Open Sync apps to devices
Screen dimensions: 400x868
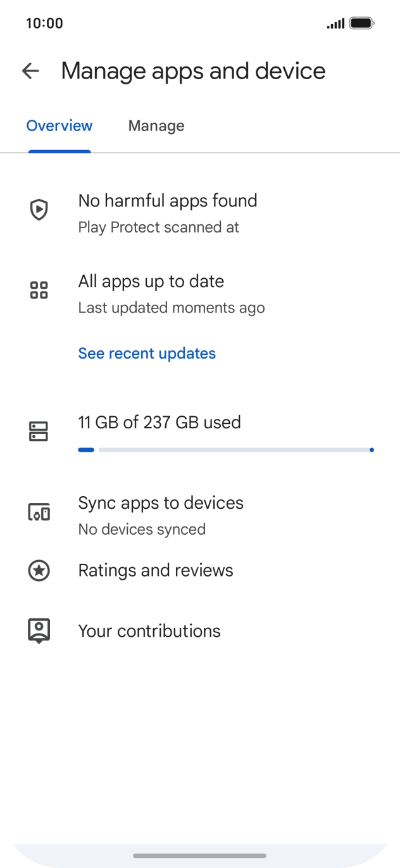coord(200,515)
